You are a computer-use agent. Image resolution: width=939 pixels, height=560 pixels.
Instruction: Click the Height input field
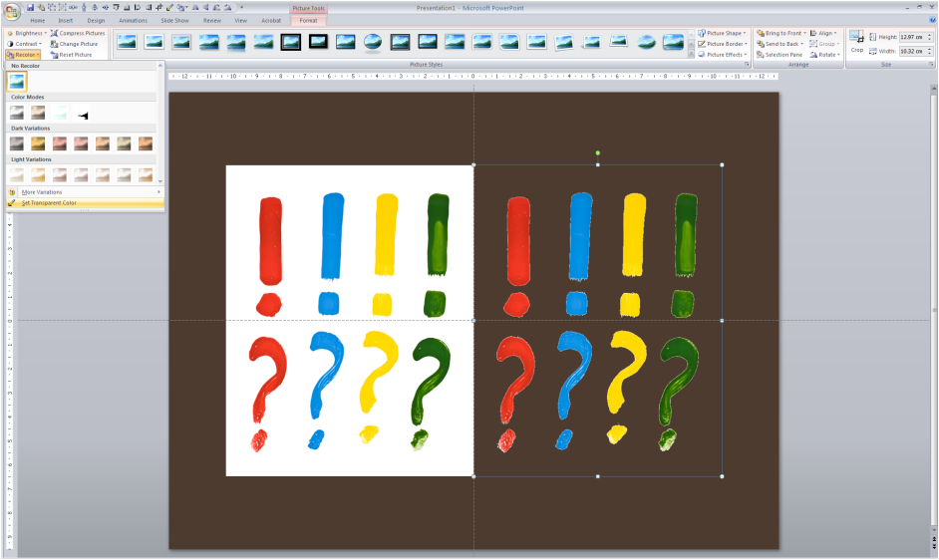(913, 37)
